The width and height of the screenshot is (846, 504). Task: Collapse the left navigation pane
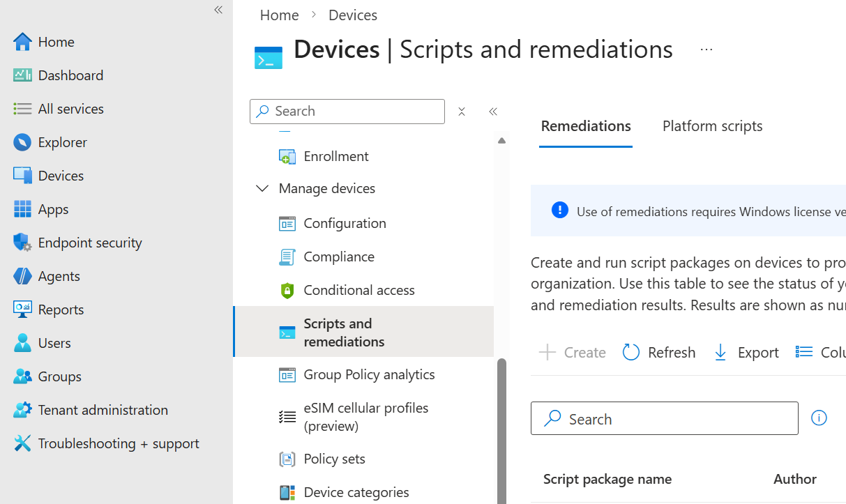(x=218, y=10)
